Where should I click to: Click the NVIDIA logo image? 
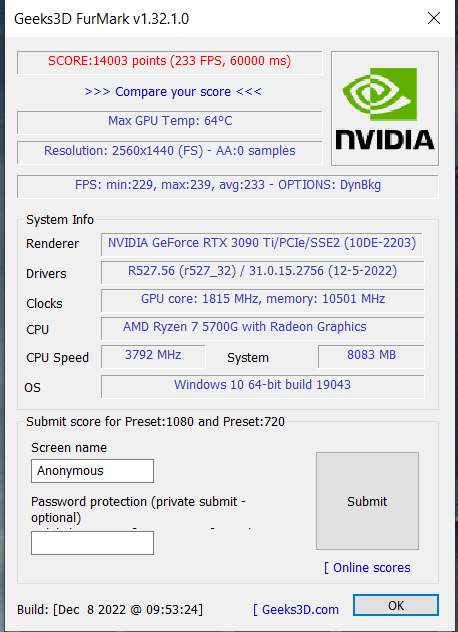(385, 108)
